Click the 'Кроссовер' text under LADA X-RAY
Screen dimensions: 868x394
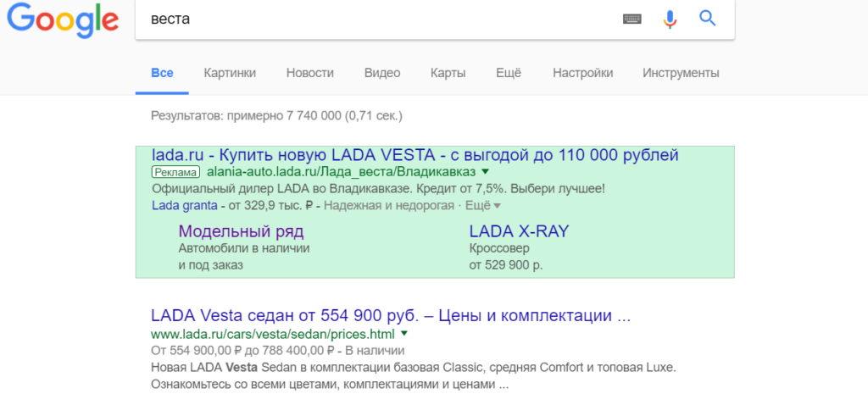(x=499, y=248)
